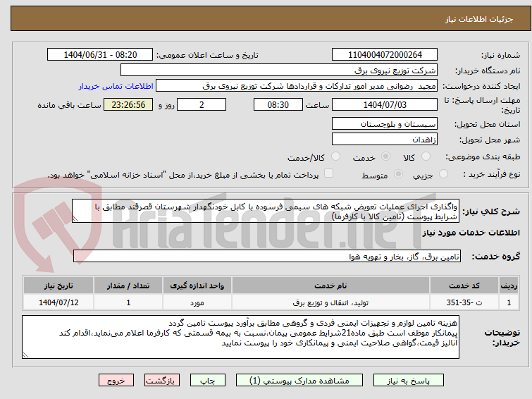Click the deadline time field 08:30
Viewport: 532px width, 399px height.
pos(278,104)
